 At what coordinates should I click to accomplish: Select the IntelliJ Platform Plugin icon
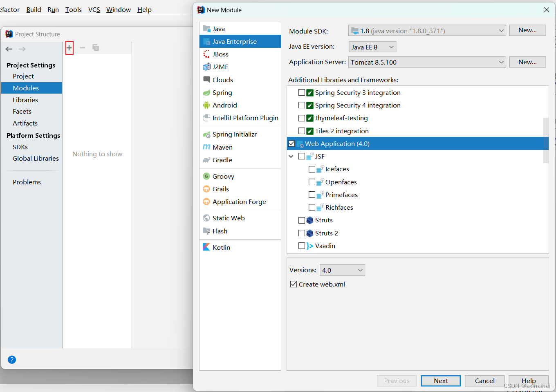[206, 118]
